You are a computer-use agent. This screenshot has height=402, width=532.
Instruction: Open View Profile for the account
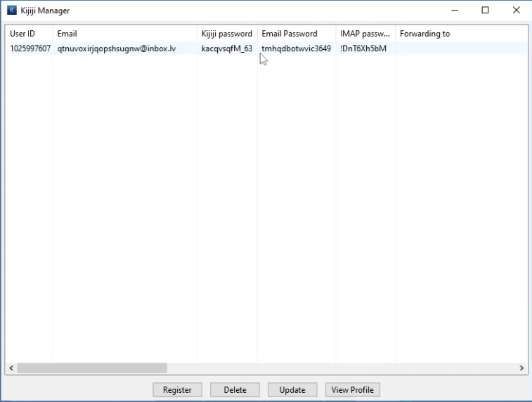pos(353,390)
